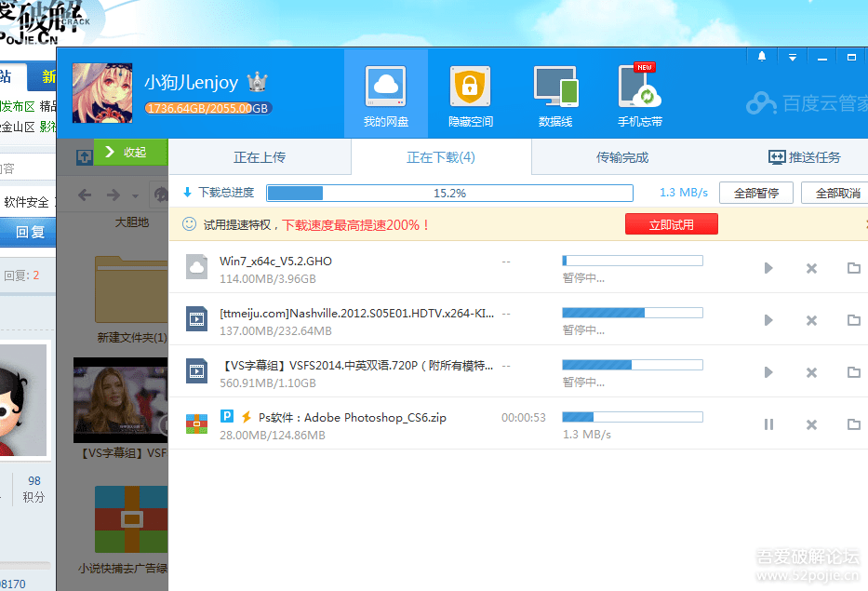Image resolution: width=868 pixels, height=591 pixels.
Task: Click the zip archive icon for Photoshop_CS6
Action: click(x=196, y=423)
